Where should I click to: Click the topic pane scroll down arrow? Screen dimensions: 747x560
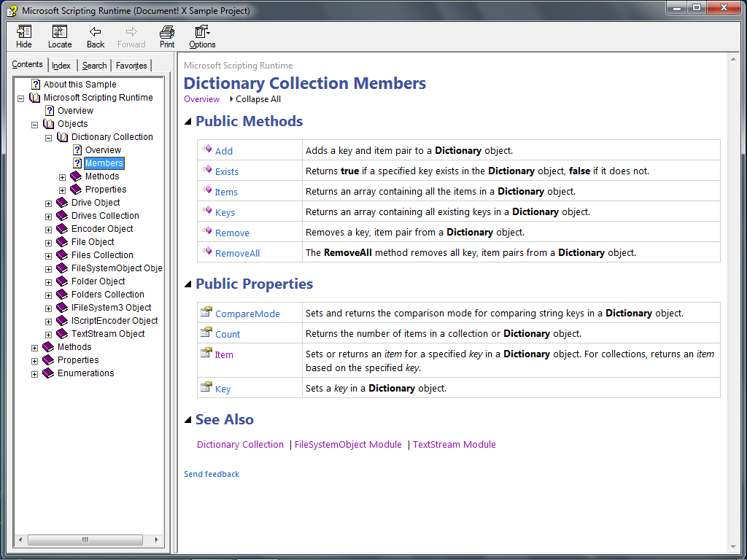[x=733, y=547]
